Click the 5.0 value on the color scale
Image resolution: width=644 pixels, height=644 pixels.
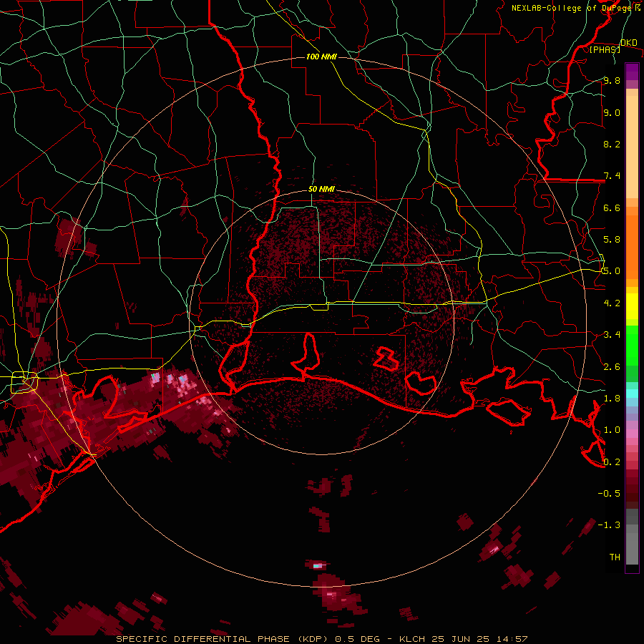click(x=612, y=271)
